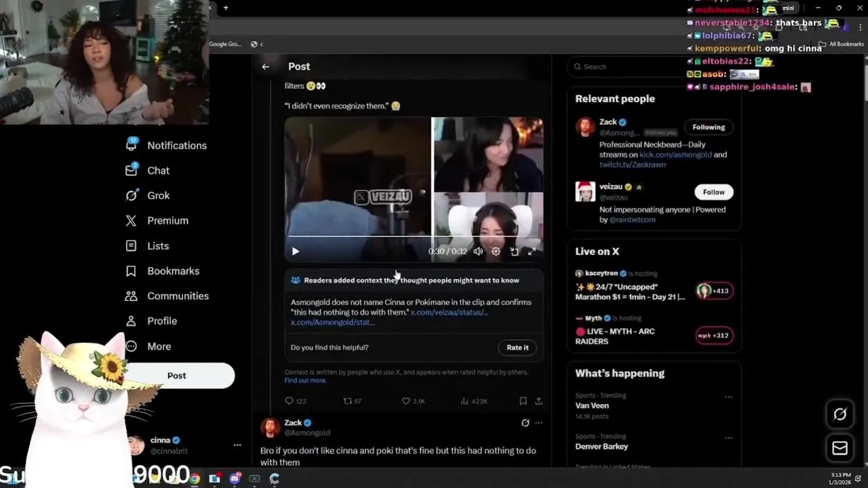Open the Denver Barkey trending topic
The image size is (868, 488).
point(601,447)
